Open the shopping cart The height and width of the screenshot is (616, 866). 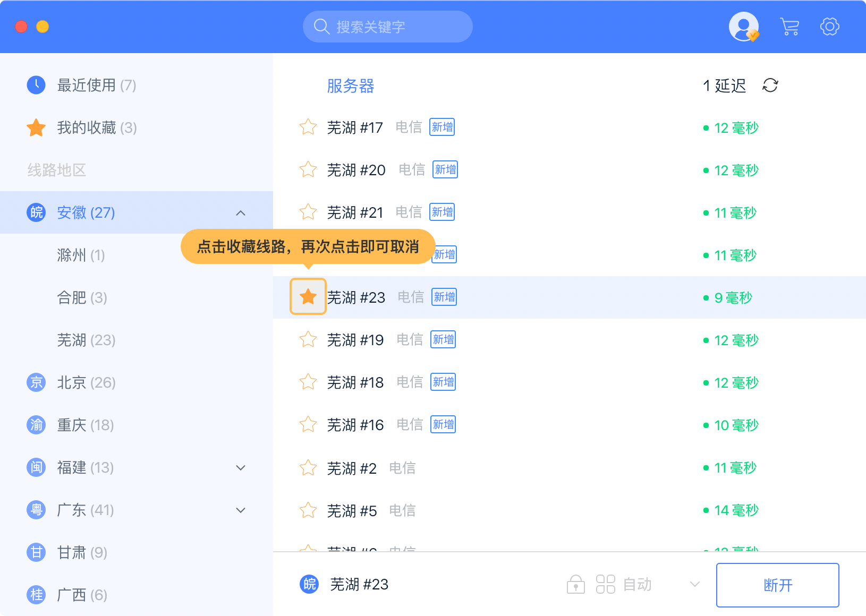789,27
